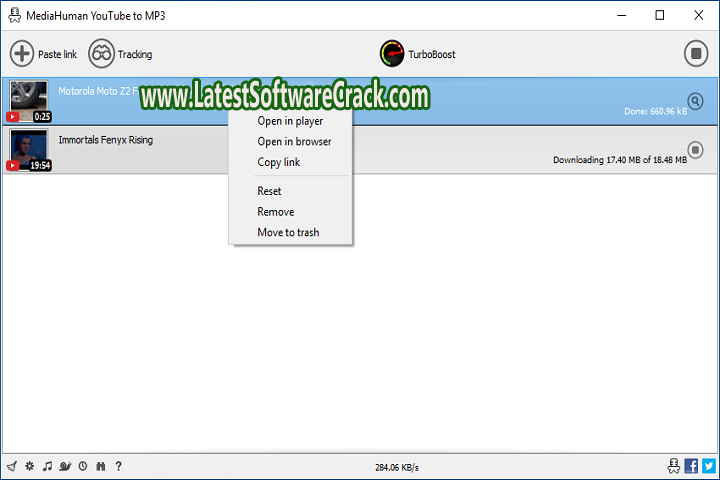Select Open in player from context menu
Screen dimensions: 720x480
pos(290,121)
